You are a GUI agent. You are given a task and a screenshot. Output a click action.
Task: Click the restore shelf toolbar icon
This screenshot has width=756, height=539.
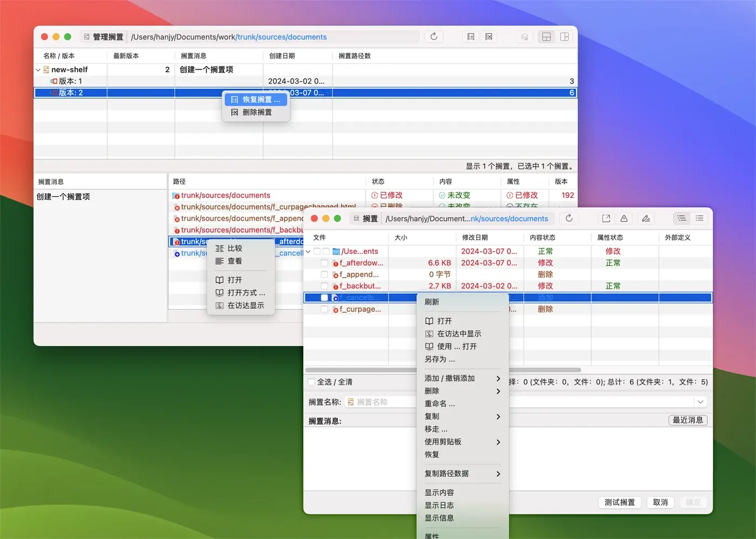coord(470,36)
